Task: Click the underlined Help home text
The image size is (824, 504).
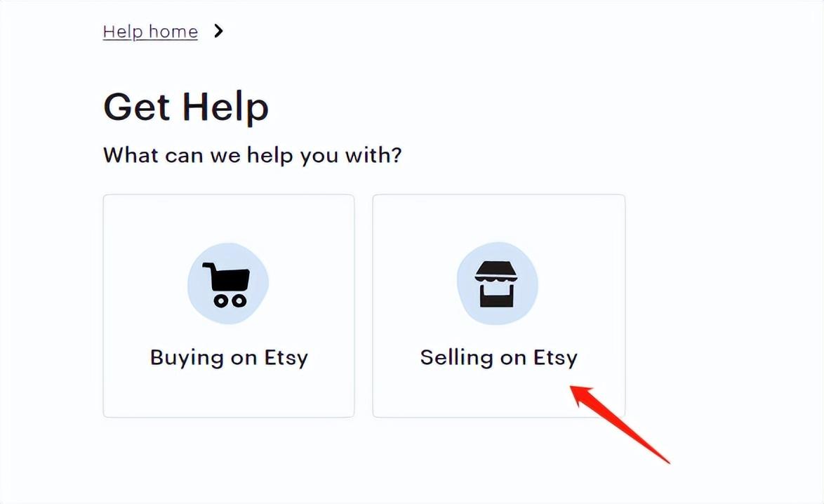Action: click(x=150, y=31)
